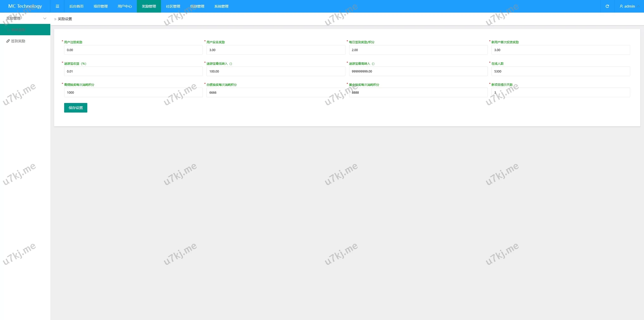Screen dimensions: 644x320
Task: Open 签到奖励 in the sidebar
Action: click(x=18, y=41)
